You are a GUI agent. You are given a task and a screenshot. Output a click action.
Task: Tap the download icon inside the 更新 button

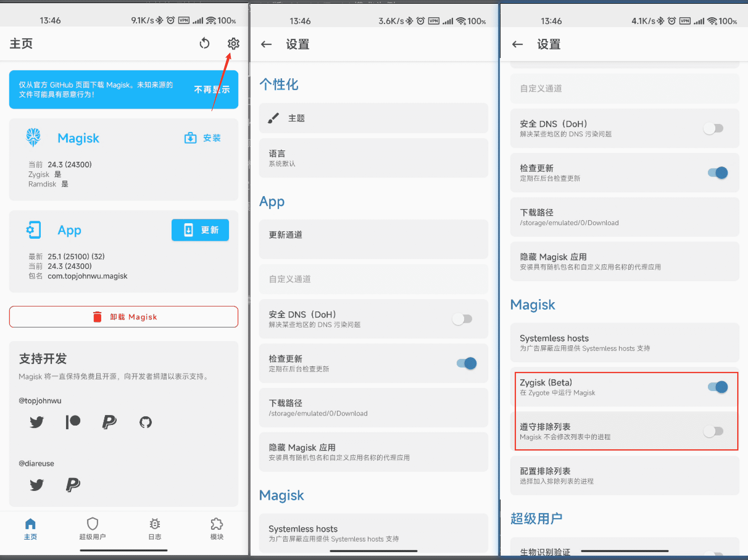[188, 230]
